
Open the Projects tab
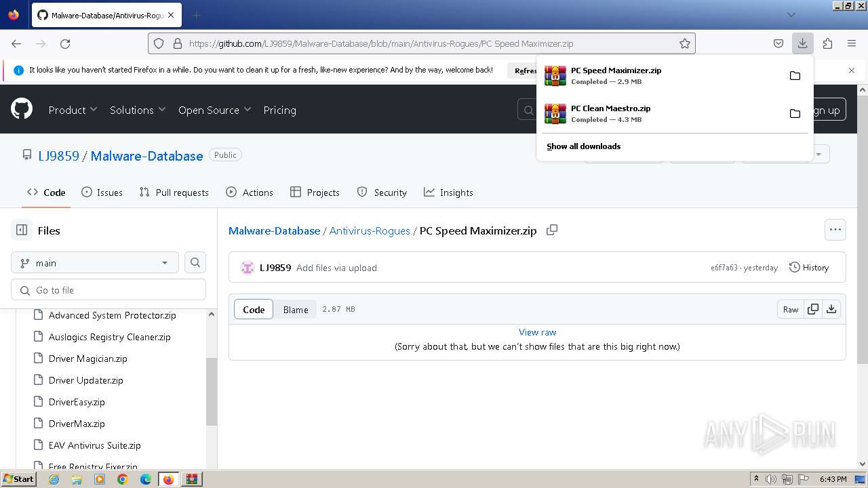[315, 192]
